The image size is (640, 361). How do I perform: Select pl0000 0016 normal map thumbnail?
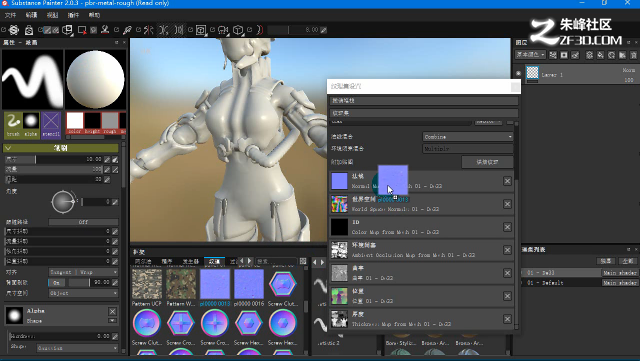coord(249,284)
